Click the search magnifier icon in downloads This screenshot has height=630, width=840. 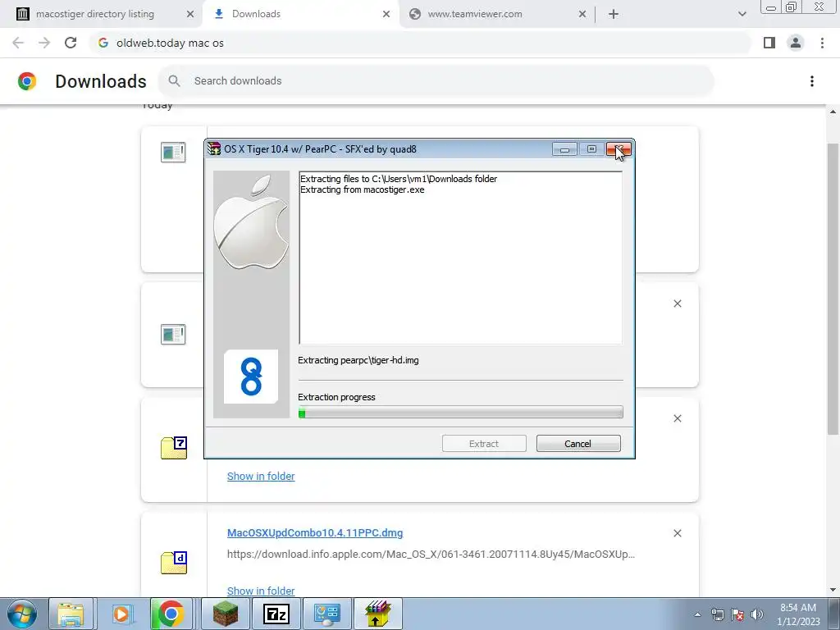click(174, 81)
